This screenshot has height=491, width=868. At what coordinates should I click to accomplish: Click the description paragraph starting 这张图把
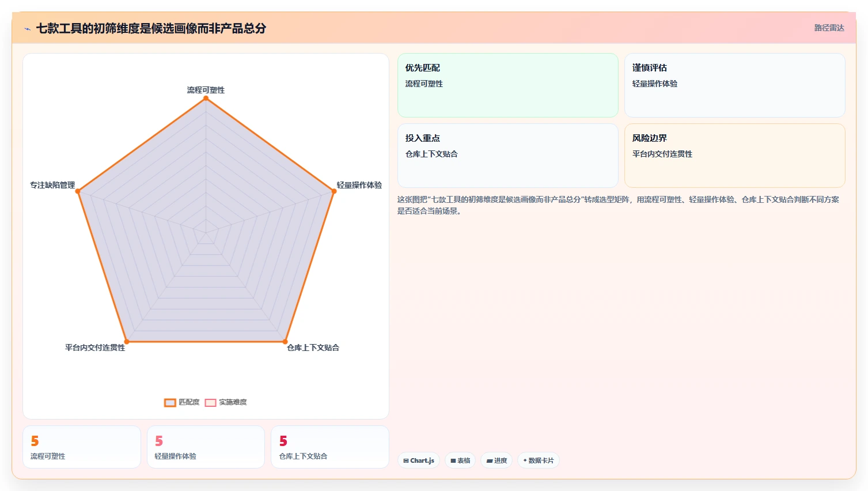point(618,205)
